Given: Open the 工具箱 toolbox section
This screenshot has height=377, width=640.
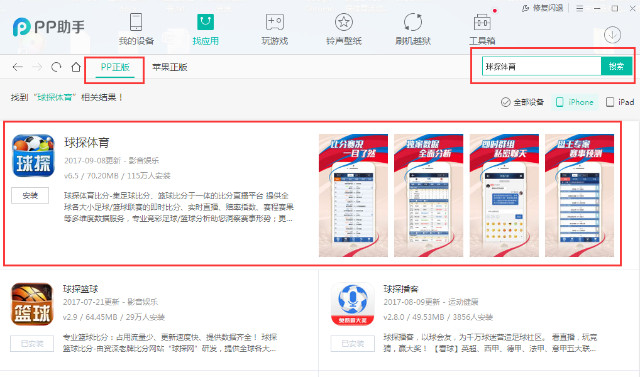Looking at the screenshot, I should 482,29.
